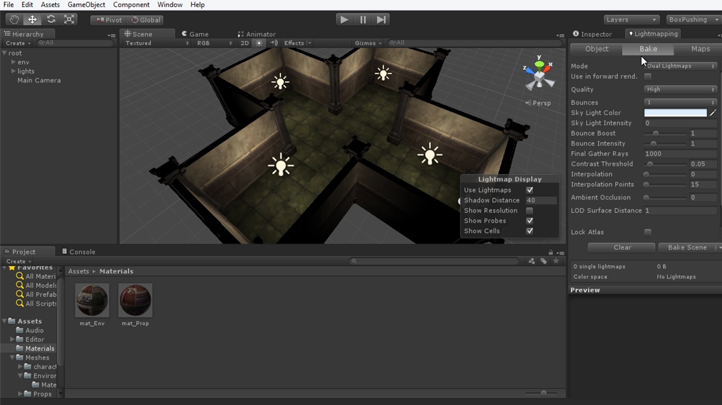Image resolution: width=722 pixels, height=405 pixels.
Task: Open the GameObject menu
Action: point(86,5)
